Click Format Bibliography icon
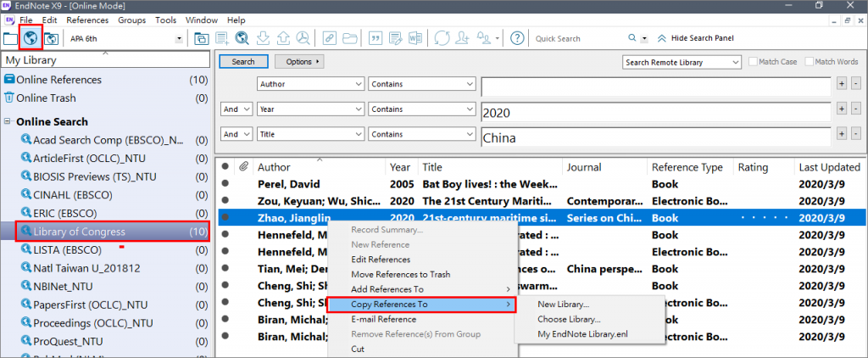 point(395,38)
